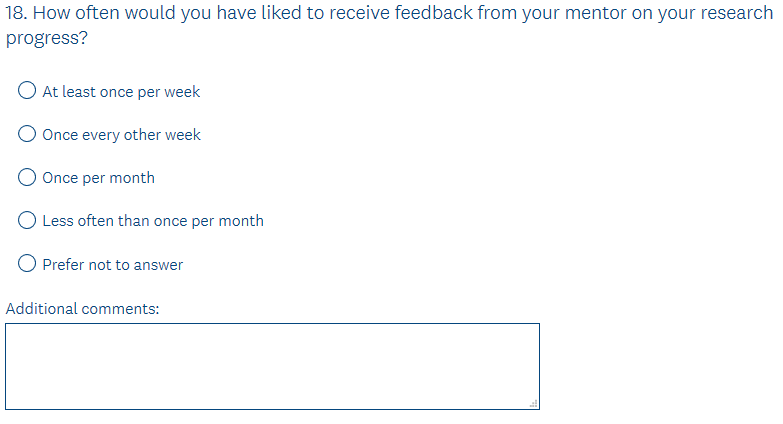Viewport: 783px width, 424px height.
Task: Choose the "Prefer not to answer" radio button
Action: [28, 264]
